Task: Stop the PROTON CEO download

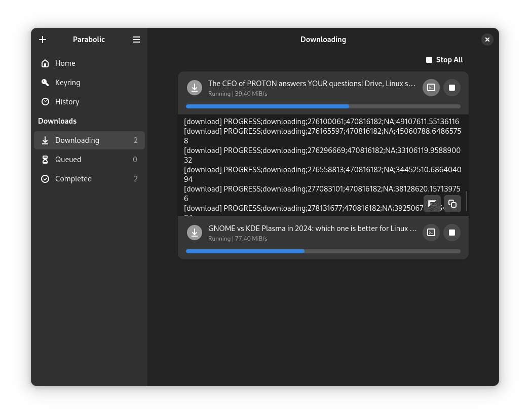Action: pos(451,87)
